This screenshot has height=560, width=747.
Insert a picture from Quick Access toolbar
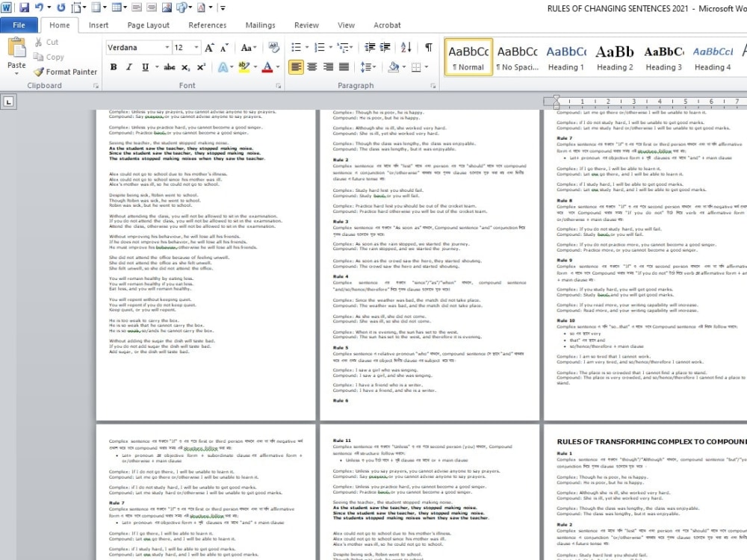pos(167,7)
